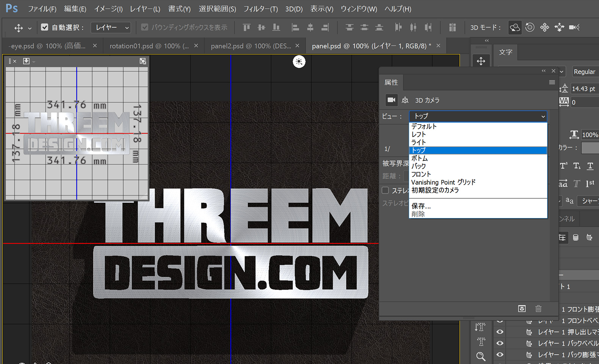Swap the secondary view main view icon

click(143, 61)
